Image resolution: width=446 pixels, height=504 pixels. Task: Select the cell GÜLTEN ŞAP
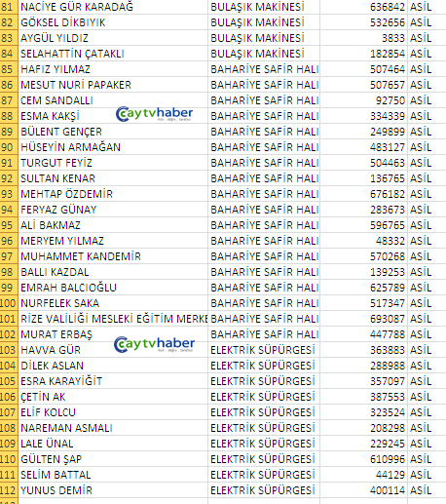113,459
